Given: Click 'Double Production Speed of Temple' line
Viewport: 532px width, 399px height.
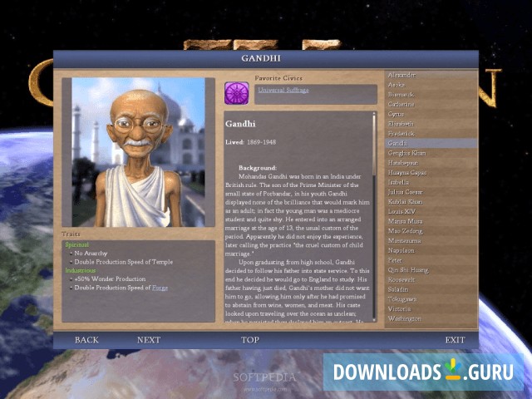Looking at the screenshot, I should (x=124, y=262).
